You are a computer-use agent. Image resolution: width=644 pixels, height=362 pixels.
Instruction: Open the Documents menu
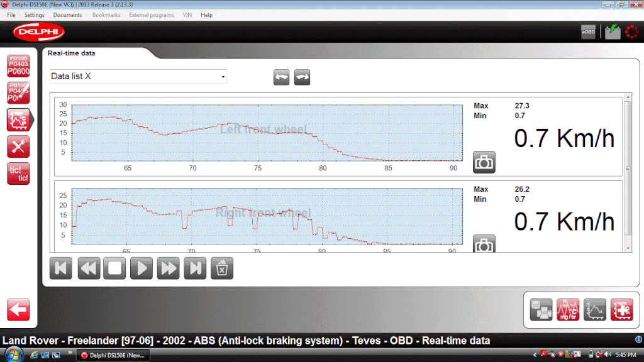[67, 15]
